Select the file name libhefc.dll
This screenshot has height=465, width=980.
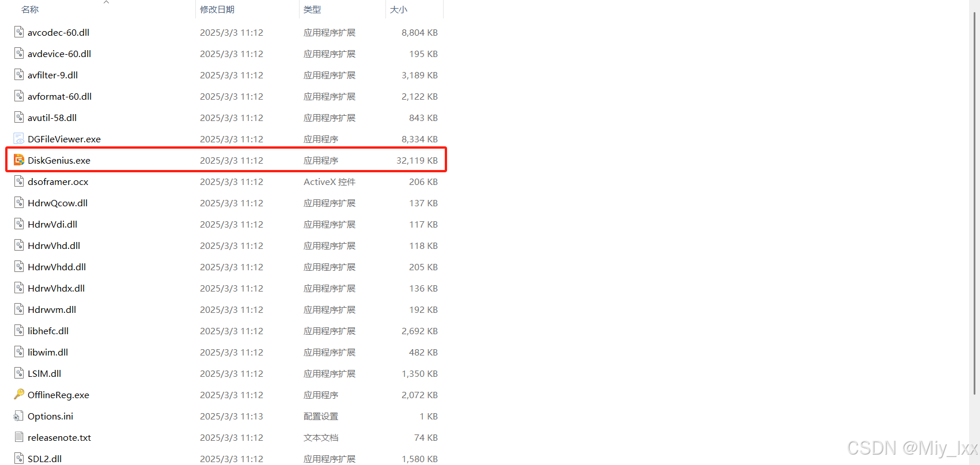tap(48, 331)
